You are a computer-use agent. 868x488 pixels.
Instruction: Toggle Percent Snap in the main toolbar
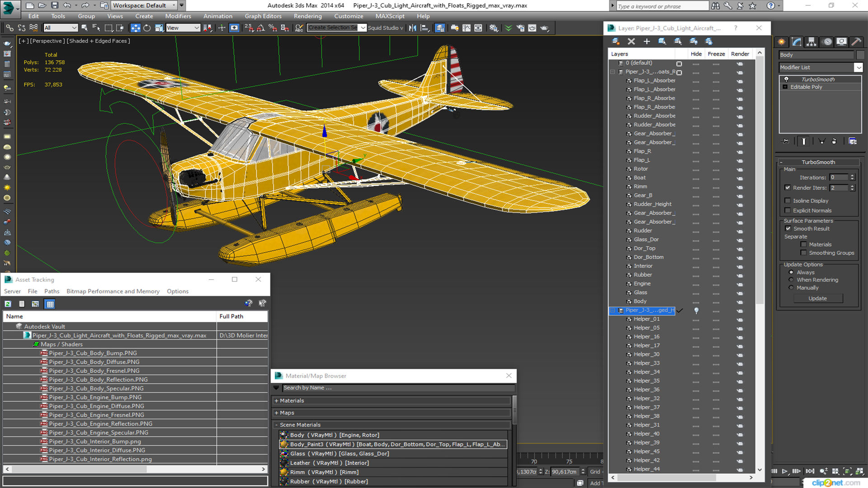click(272, 28)
